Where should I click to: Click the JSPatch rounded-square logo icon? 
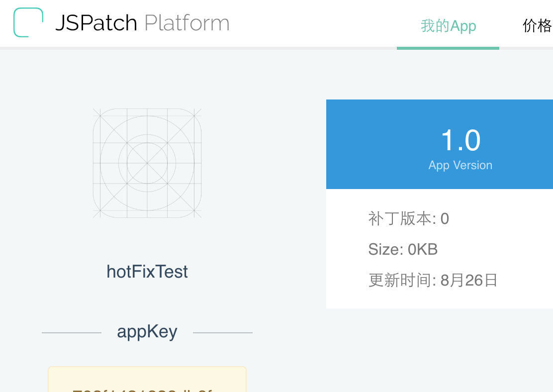pyautogui.click(x=28, y=22)
